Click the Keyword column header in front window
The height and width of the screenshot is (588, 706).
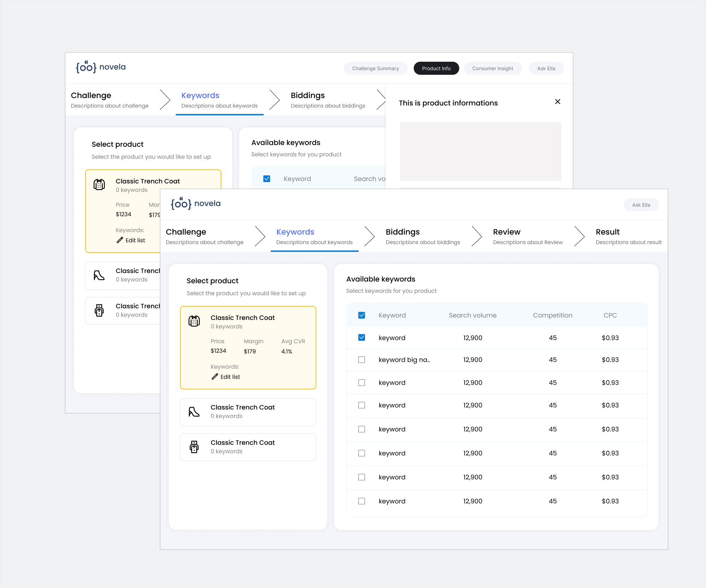click(392, 315)
